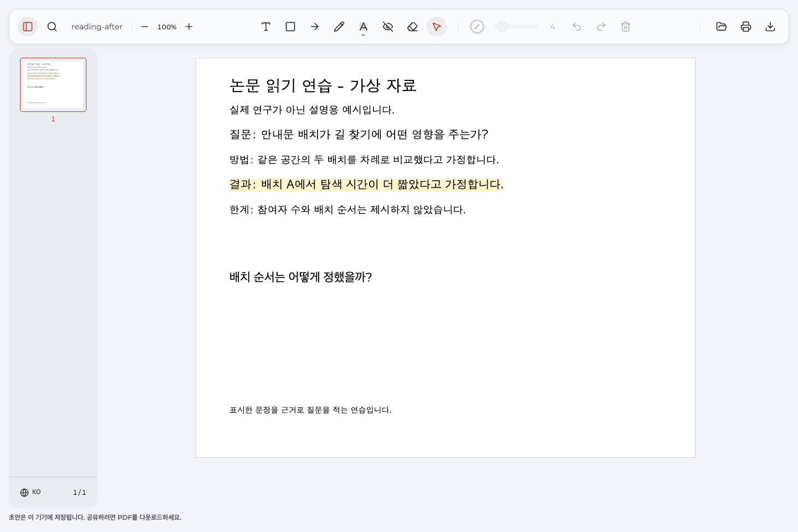Click the 100% zoom level
This screenshot has height=532, width=798.
(167, 27)
